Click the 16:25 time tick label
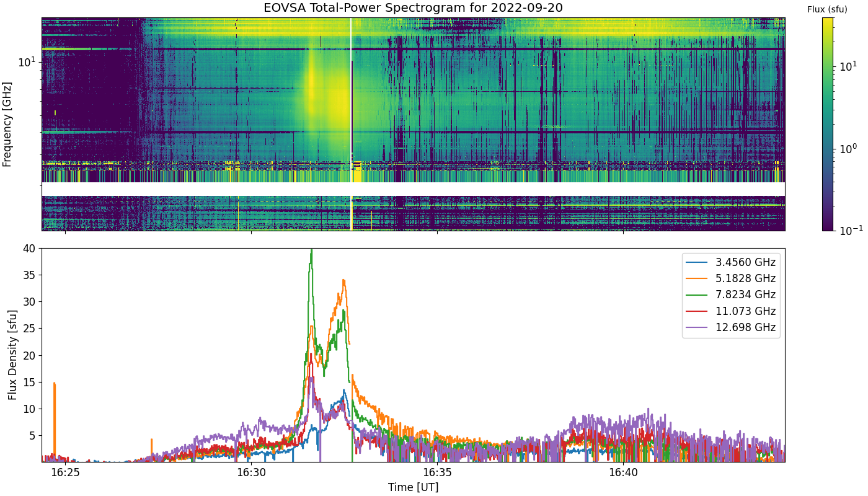This screenshot has width=868, height=496. pos(65,472)
